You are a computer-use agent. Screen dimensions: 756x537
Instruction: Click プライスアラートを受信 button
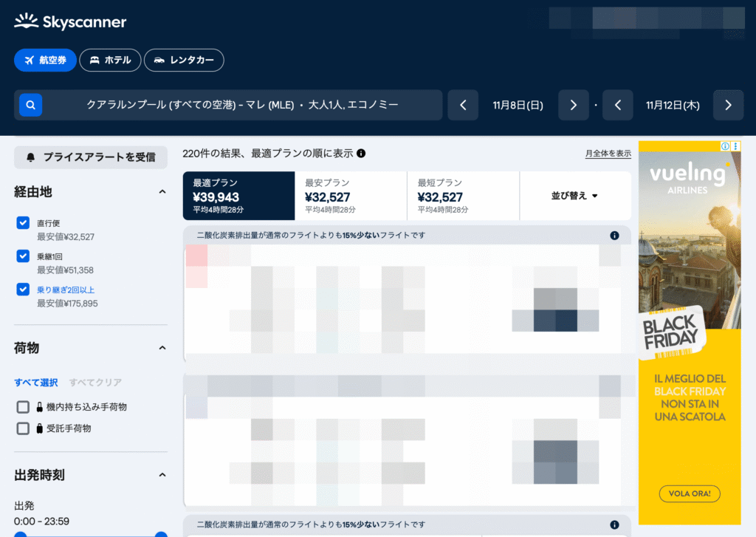coord(91,157)
